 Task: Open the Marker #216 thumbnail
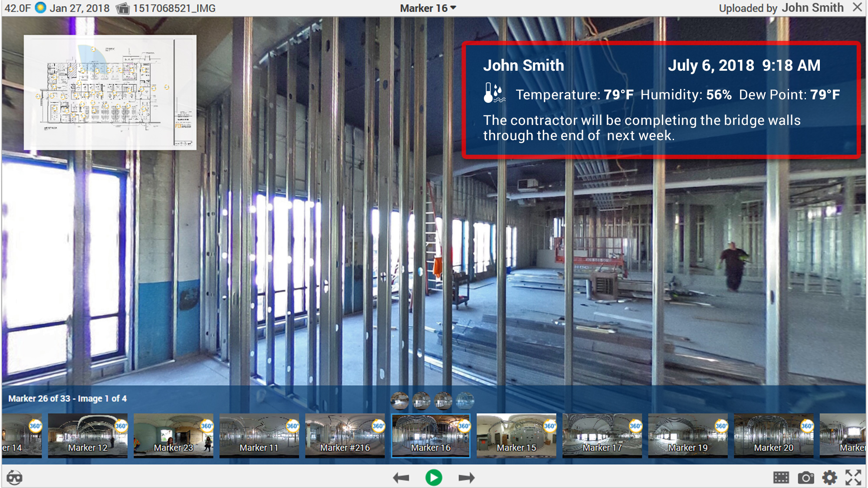click(345, 435)
